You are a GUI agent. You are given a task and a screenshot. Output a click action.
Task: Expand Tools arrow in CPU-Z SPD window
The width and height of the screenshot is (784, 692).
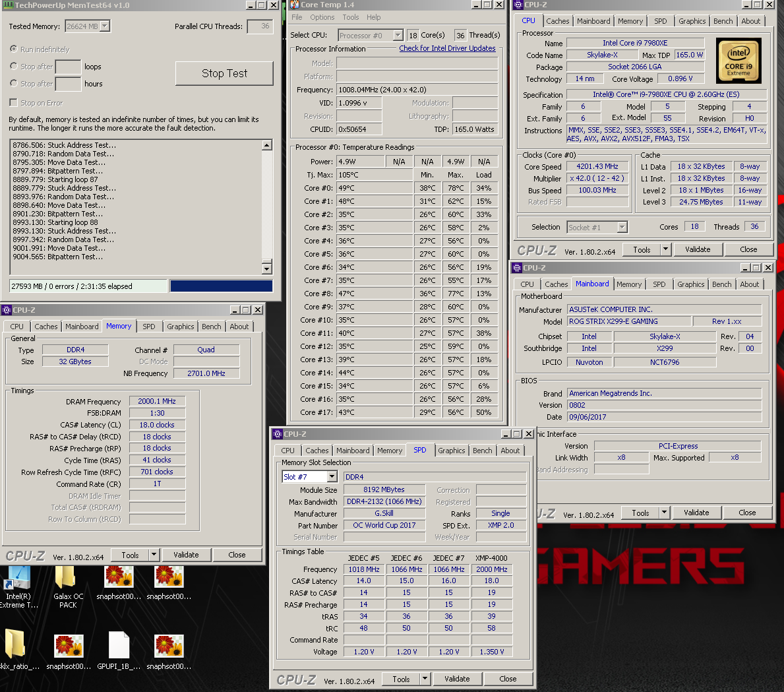(425, 679)
